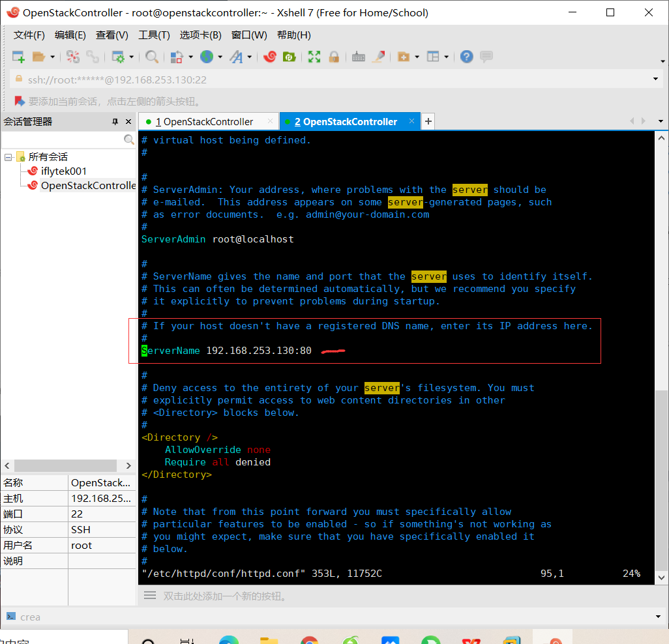This screenshot has height=644, width=669.
Task: Switch to tab 1 OpenStackController
Action: point(208,122)
